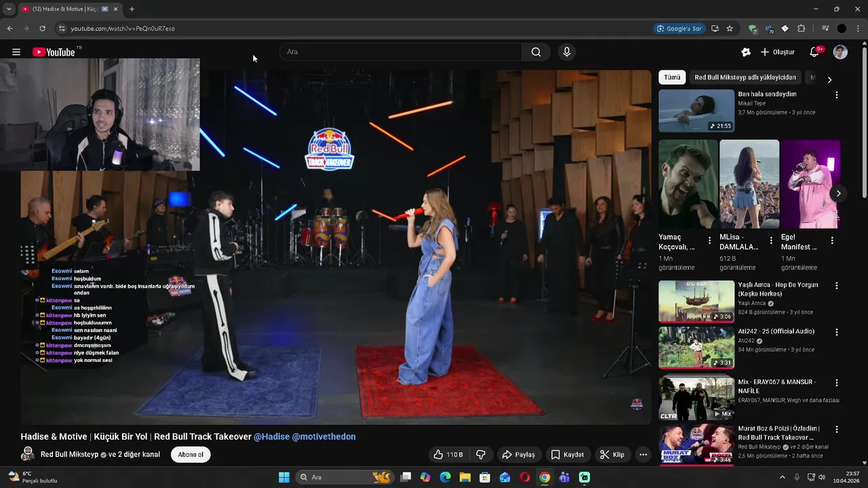
Task: Open Microsoft Edge from taskbar
Action: click(445, 477)
